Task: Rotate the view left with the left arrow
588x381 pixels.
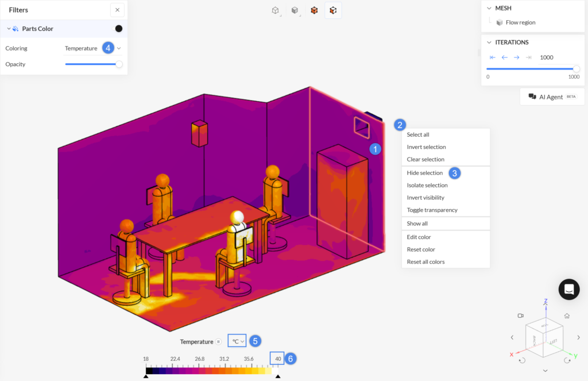Action: click(x=512, y=337)
